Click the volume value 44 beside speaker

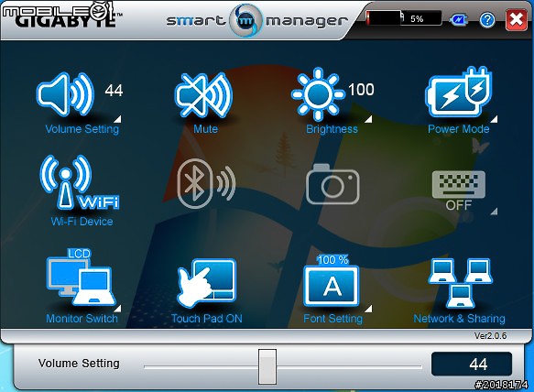pyautogui.click(x=114, y=91)
